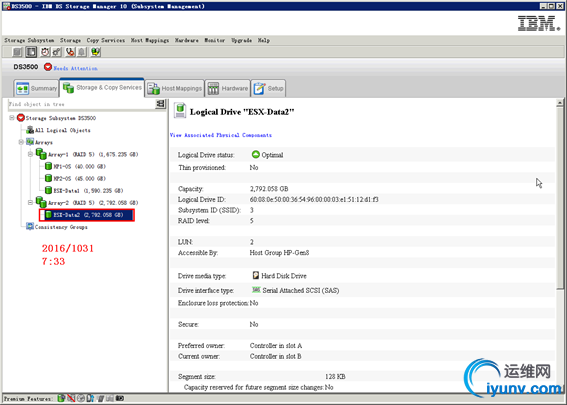
Task: Click the red alarm clock toolbar icon
Action: 45,52
